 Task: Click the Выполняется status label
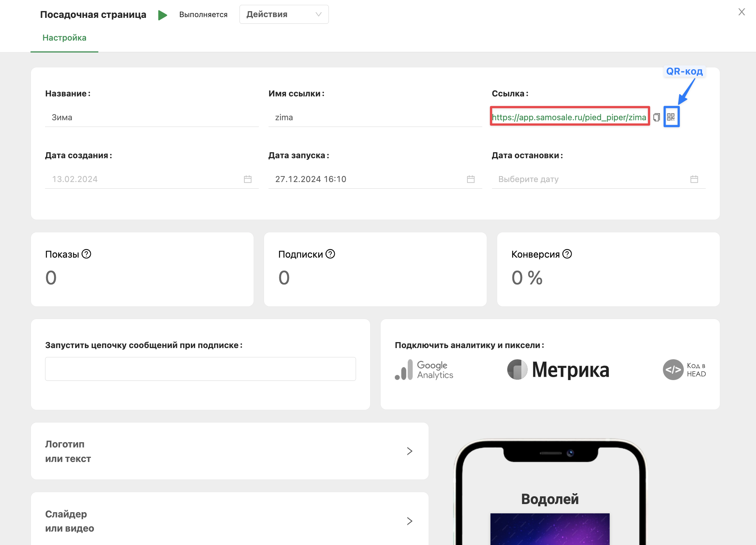click(x=203, y=15)
